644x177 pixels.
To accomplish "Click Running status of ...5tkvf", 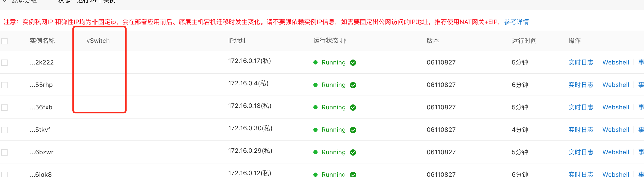I will coord(333,130).
